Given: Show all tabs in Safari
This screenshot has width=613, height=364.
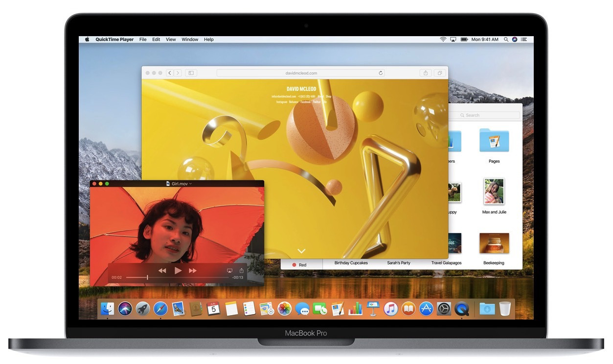Looking at the screenshot, I should pos(440,73).
